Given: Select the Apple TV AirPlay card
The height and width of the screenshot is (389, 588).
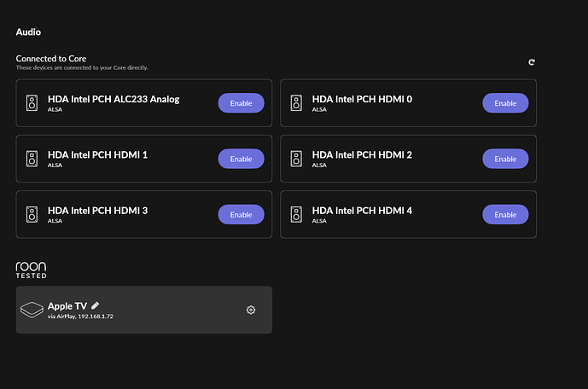Looking at the screenshot, I should [x=144, y=310].
